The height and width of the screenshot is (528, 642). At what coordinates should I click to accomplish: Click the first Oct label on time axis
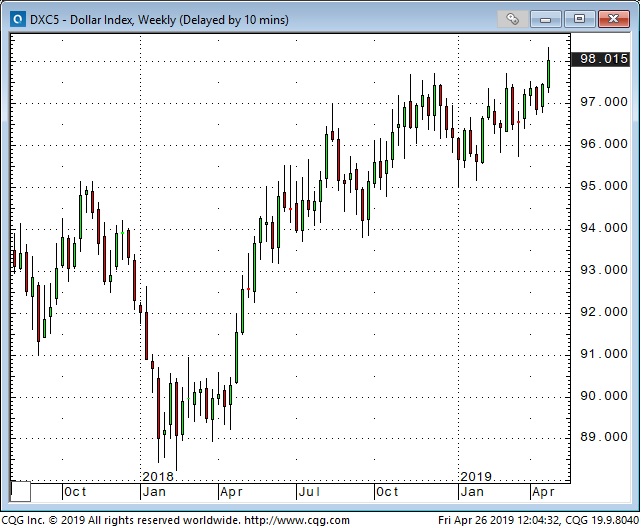(x=75, y=492)
